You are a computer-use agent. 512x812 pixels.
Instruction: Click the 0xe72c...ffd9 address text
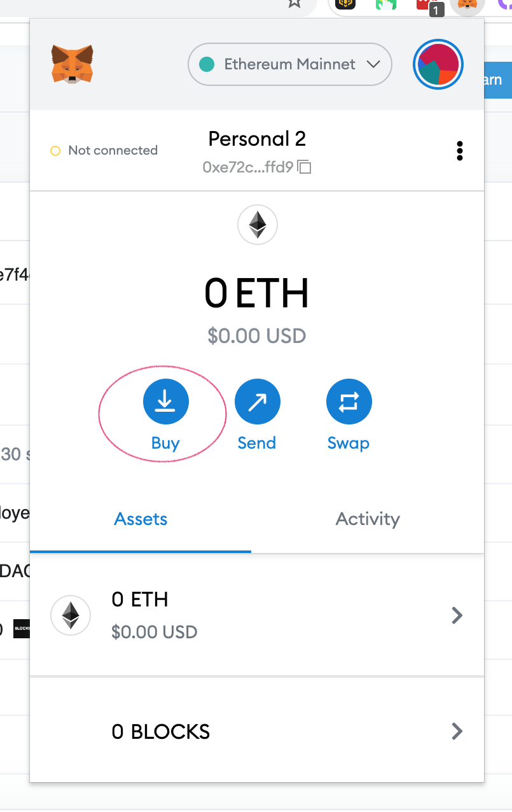(x=247, y=167)
